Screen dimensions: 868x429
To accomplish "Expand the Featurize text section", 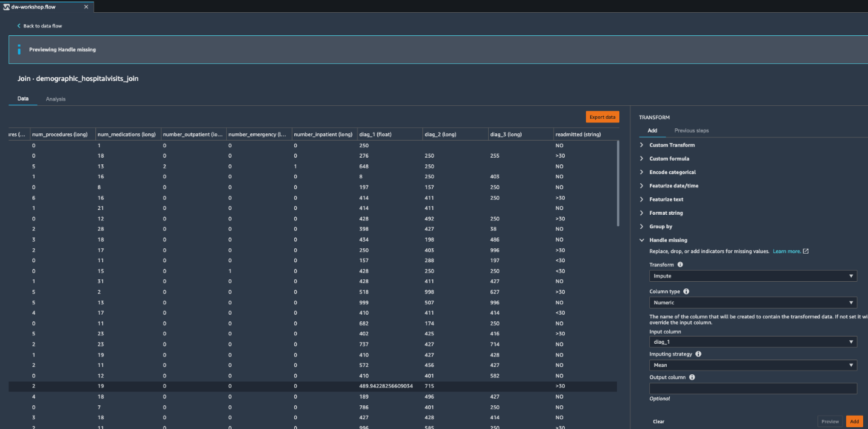I will tap(666, 200).
